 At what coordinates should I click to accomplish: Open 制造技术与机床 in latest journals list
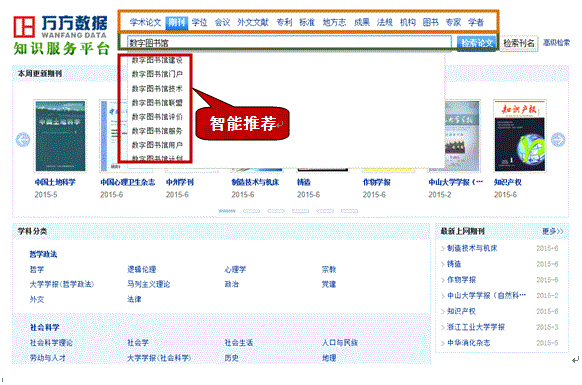(472, 248)
